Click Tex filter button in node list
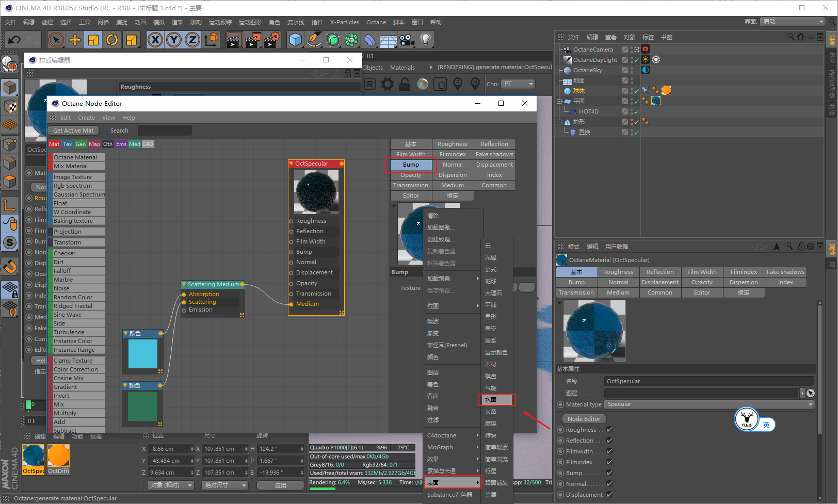 [68, 144]
